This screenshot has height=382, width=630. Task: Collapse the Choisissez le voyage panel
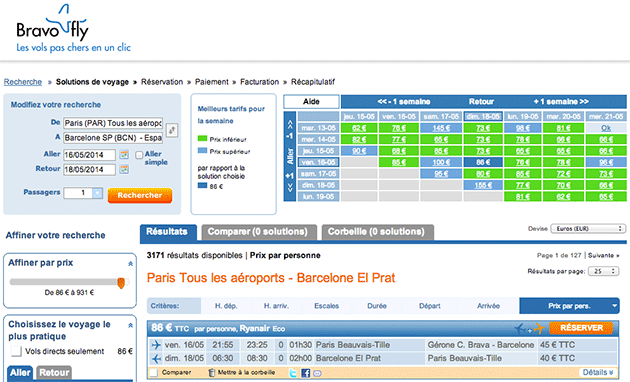(130, 325)
